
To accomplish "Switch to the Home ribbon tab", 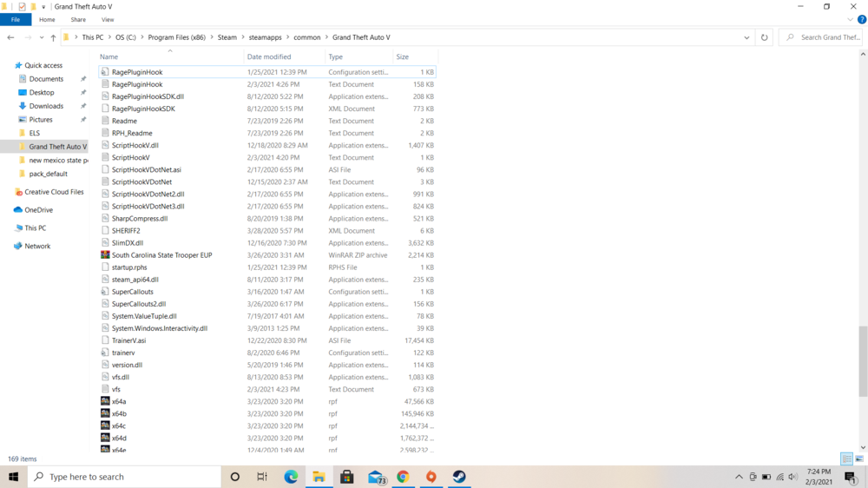I will click(47, 19).
